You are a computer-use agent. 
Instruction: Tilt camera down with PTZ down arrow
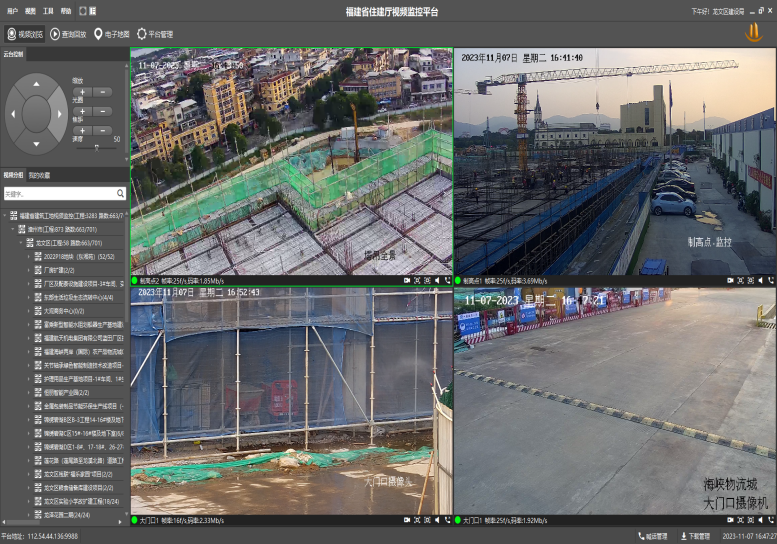pyautogui.click(x=36, y=144)
